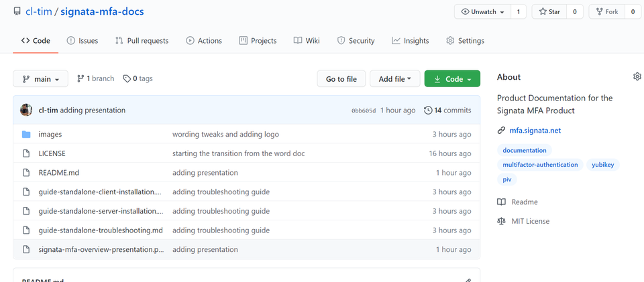Click the Go to file button
This screenshot has height=282, width=644.
(x=341, y=78)
